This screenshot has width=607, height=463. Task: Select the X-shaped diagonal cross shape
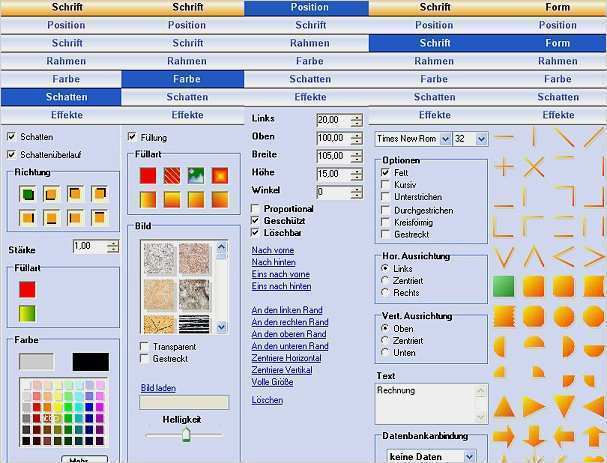point(534,166)
